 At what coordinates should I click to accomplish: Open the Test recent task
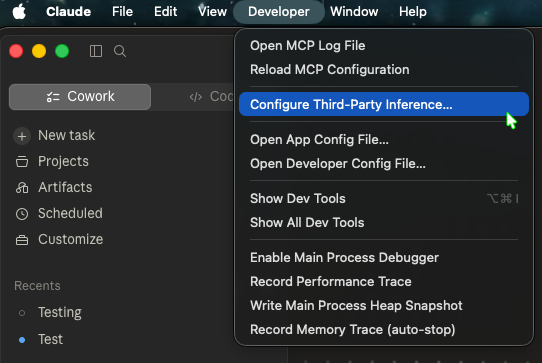tap(50, 339)
